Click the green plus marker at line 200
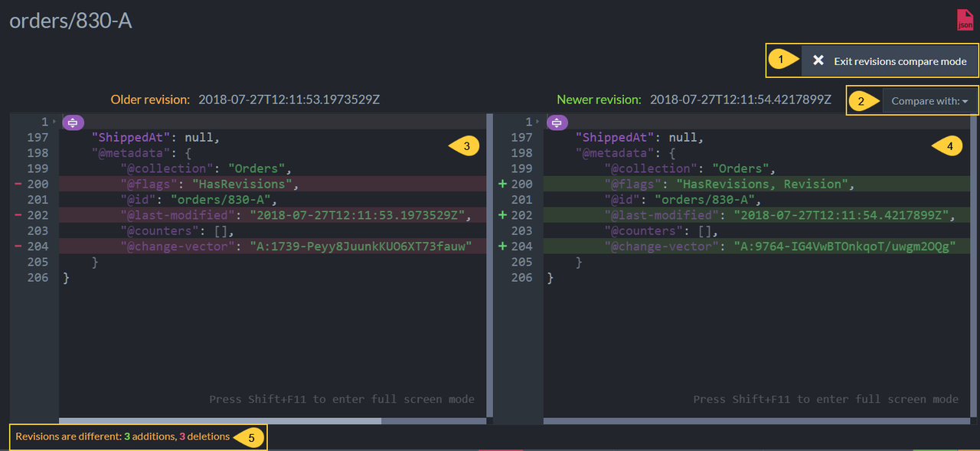This screenshot has height=451, width=980. click(502, 184)
